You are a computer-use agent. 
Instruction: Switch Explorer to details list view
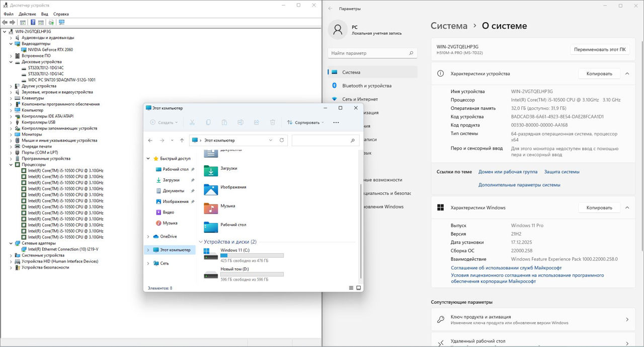(351, 288)
